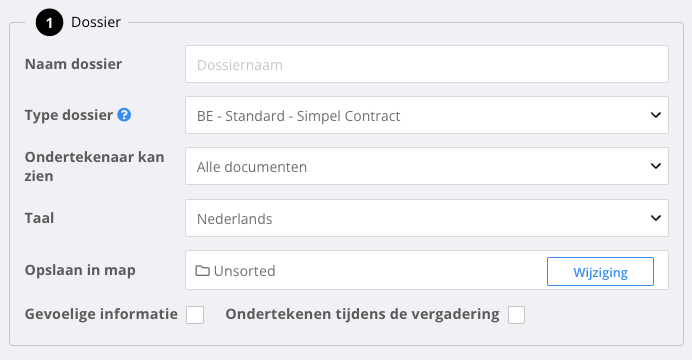Screen dimensions: 692x360
Task: Click the Wijziging button
Action: [600, 272]
